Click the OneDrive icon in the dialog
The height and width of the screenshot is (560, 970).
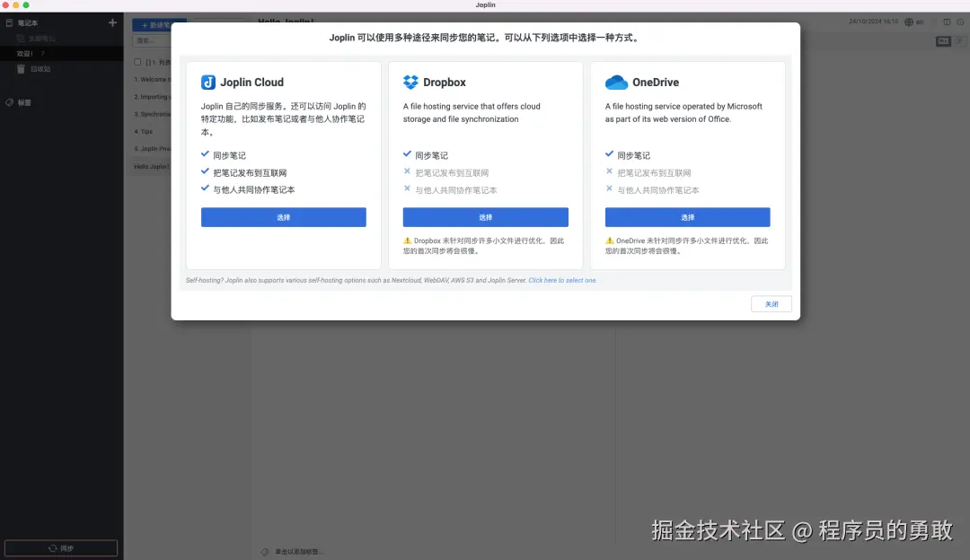click(615, 82)
